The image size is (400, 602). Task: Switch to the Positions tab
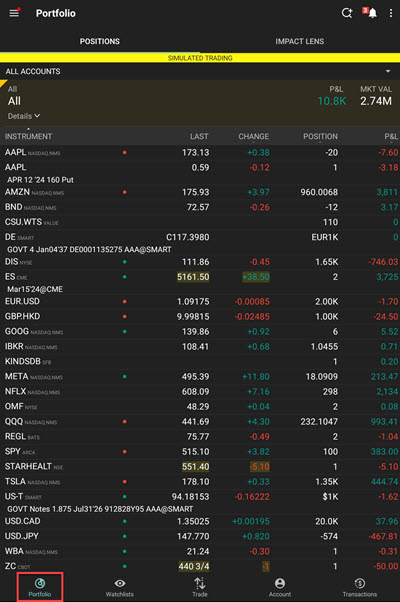click(100, 41)
